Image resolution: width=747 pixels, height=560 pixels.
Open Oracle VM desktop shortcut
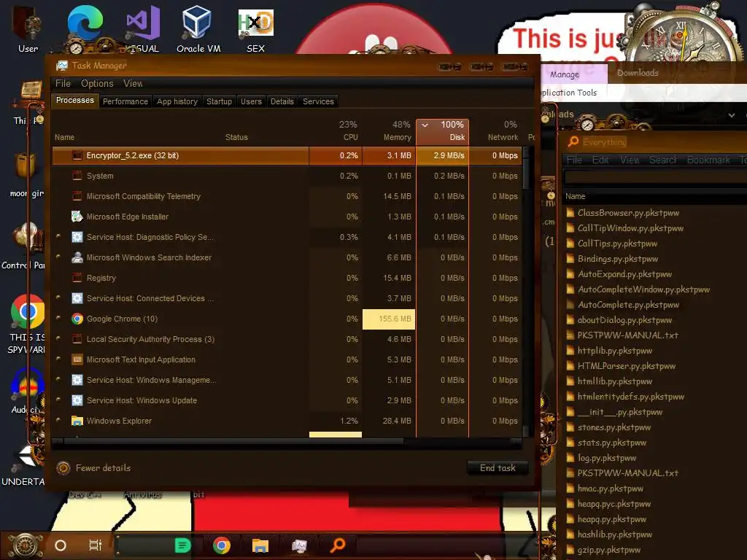point(197,23)
